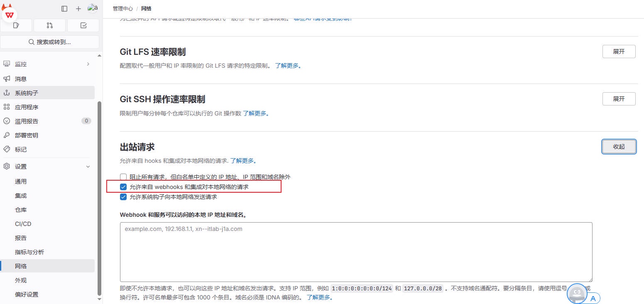644x304 pixels.
Task: Open the to-do list icon button
Action: (83, 25)
